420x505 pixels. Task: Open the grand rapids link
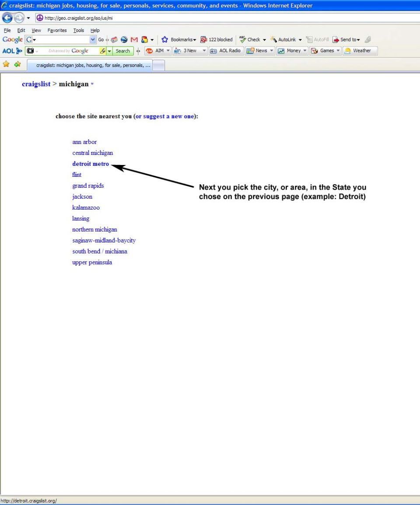coord(88,186)
